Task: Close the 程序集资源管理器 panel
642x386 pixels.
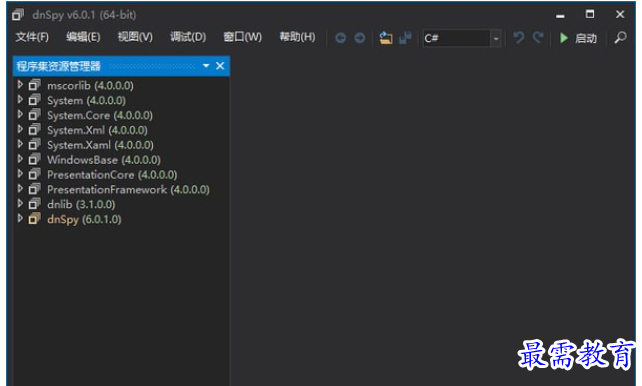Action: (220, 65)
